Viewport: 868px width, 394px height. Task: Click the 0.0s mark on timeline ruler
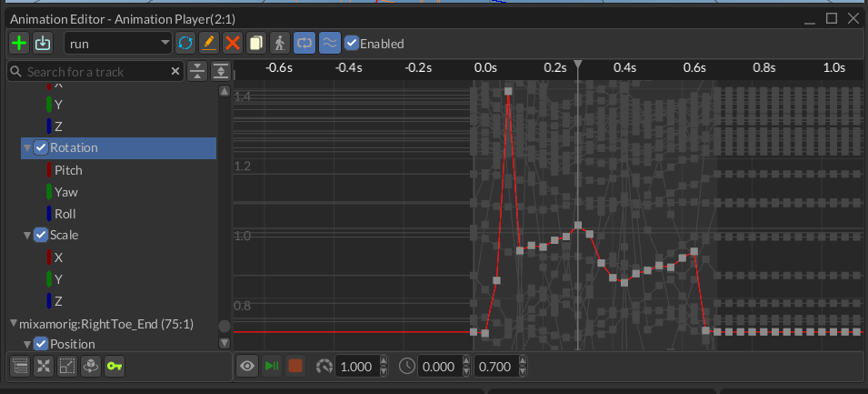485,67
